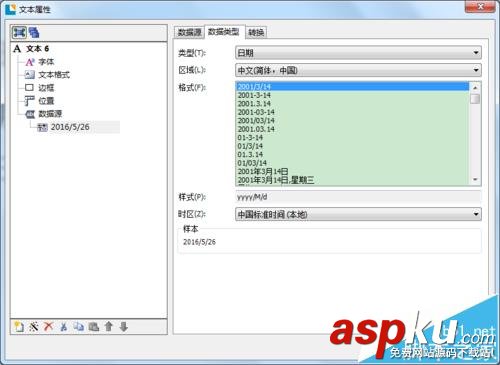This screenshot has height=365, width=500.
Task: Click the layered view mode icon
Action: [x=34, y=32]
